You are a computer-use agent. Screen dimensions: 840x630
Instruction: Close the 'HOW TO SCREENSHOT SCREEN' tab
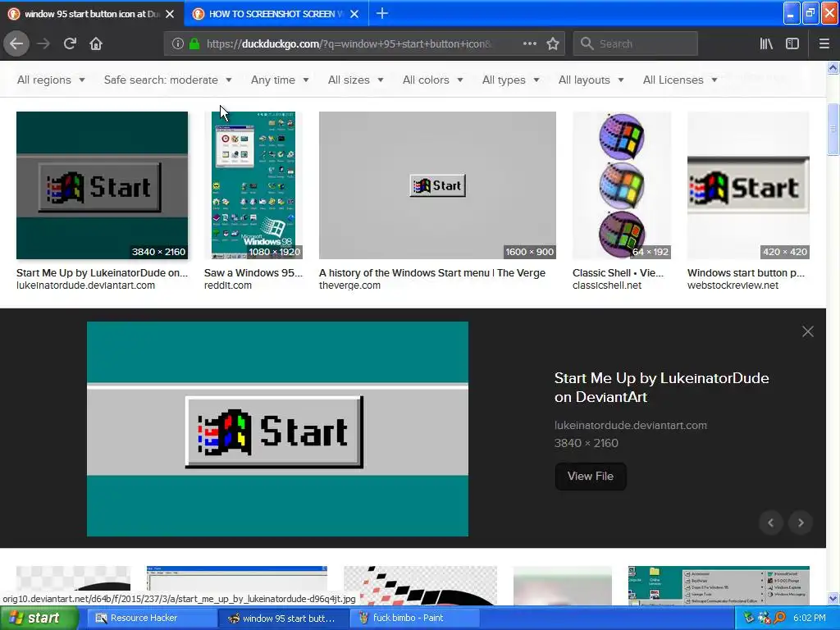point(354,14)
